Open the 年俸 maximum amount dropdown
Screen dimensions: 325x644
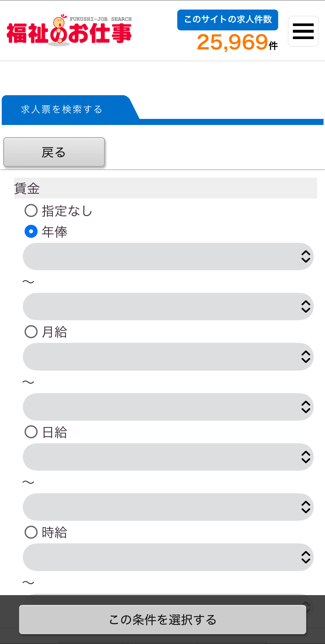click(x=168, y=307)
